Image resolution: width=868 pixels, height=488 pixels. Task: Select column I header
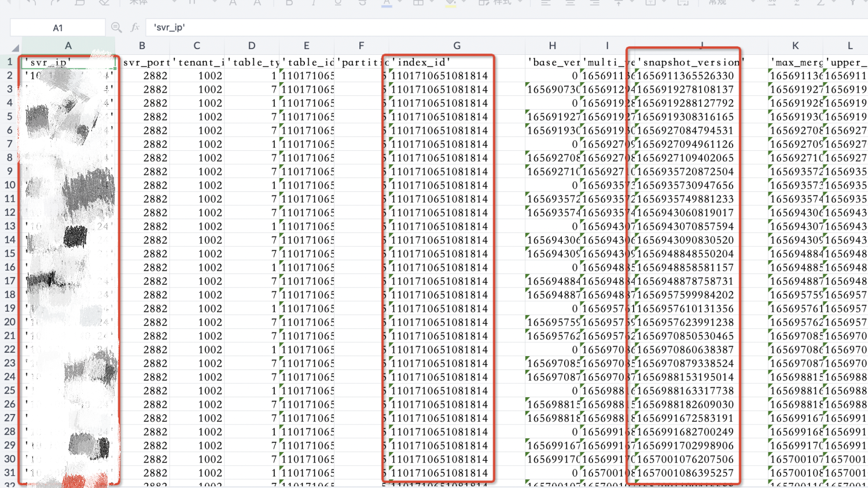pyautogui.click(x=607, y=46)
